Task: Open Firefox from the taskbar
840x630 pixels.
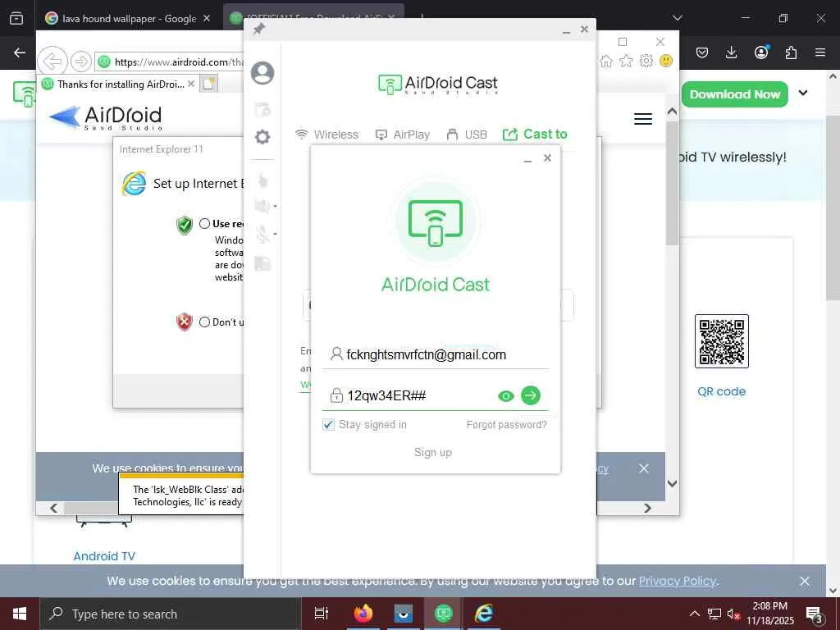Action: (x=363, y=614)
